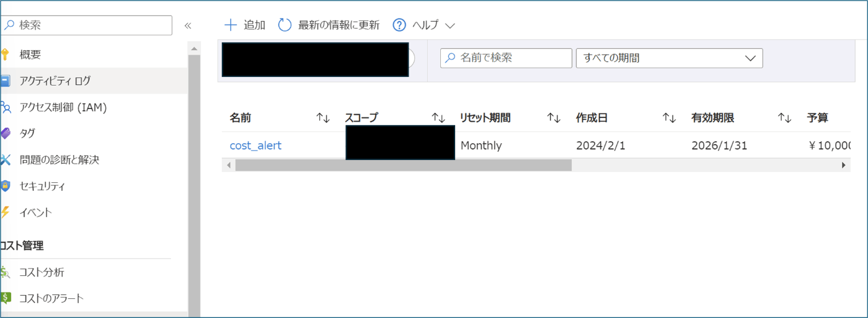The height and width of the screenshot is (318, 868).
Task: Open 概要 overview key icon
Action: [x=5, y=55]
